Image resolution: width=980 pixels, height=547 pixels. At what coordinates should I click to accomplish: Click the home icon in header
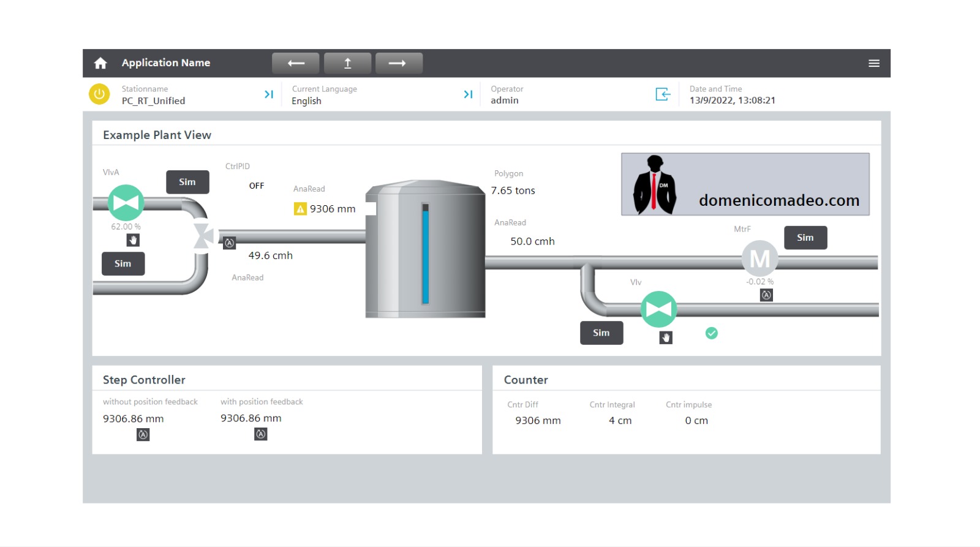[x=100, y=63]
